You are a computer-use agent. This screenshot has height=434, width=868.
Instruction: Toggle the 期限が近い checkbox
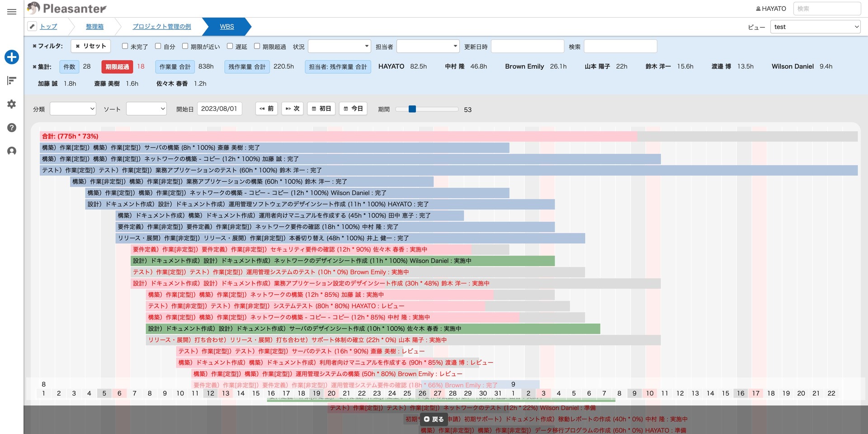185,46
